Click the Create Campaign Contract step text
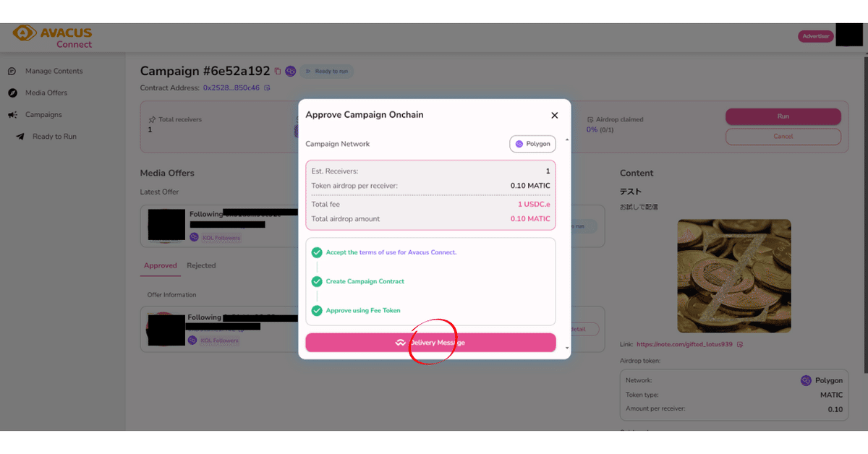868x454 pixels. (365, 281)
